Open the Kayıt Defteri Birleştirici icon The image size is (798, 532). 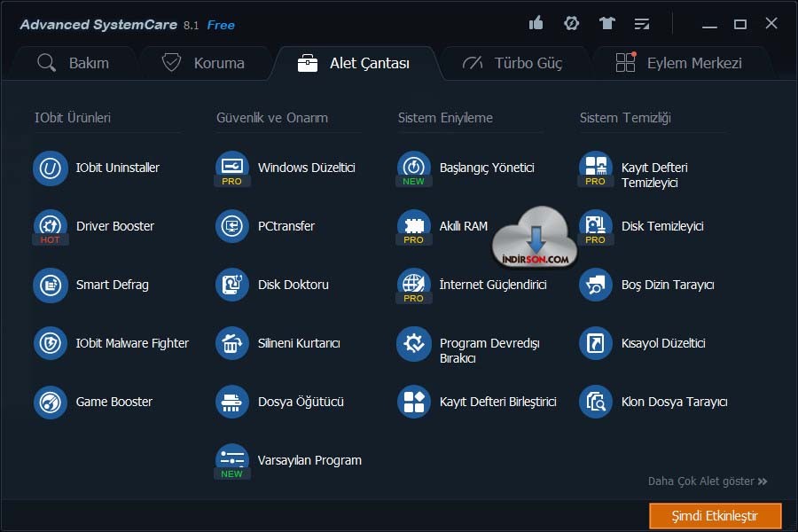pyautogui.click(x=414, y=403)
